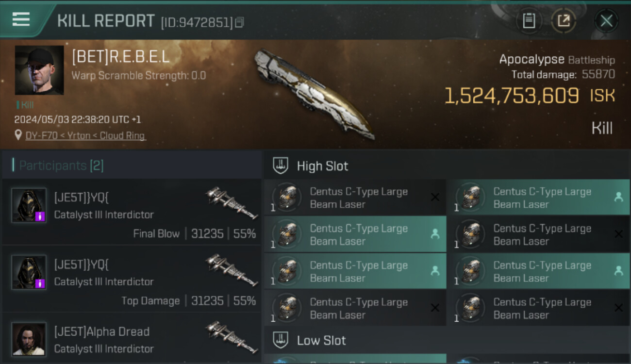The width and height of the screenshot is (631, 364).
Task: Click the Alpha Dread pilot portrait
Action: (29, 339)
